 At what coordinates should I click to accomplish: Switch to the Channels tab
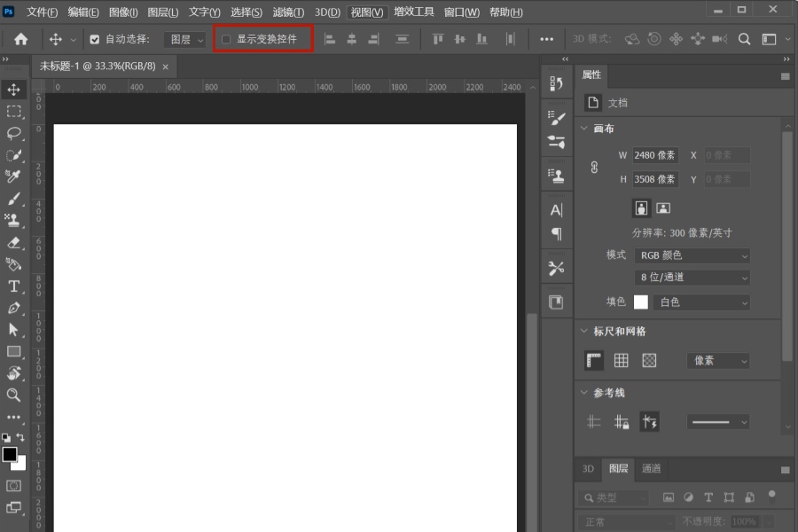651,468
